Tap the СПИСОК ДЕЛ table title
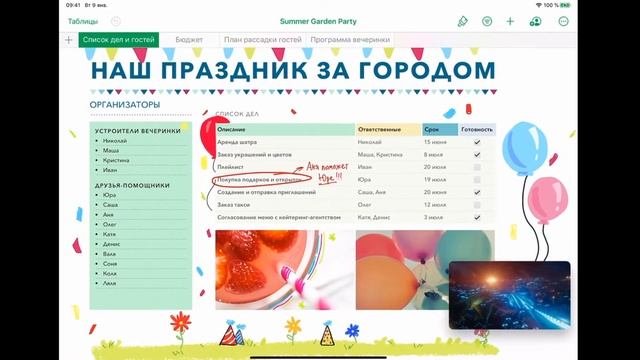The height and width of the screenshot is (360, 640). pos(237,114)
